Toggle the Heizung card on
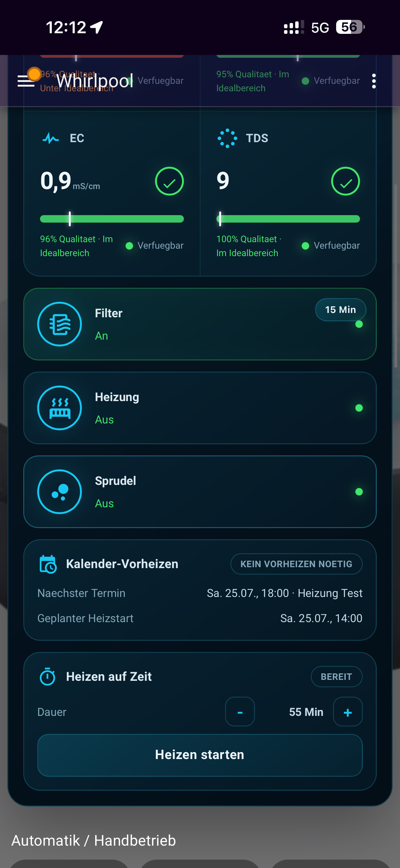400x868 pixels. tap(200, 408)
